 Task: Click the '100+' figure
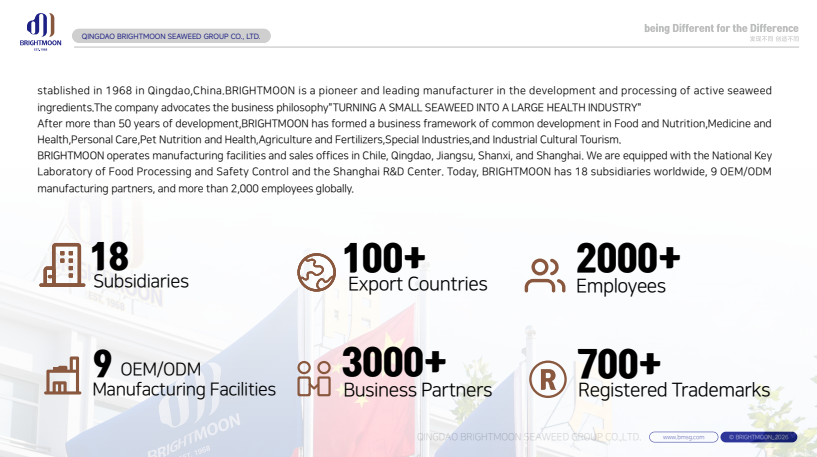[x=384, y=258]
